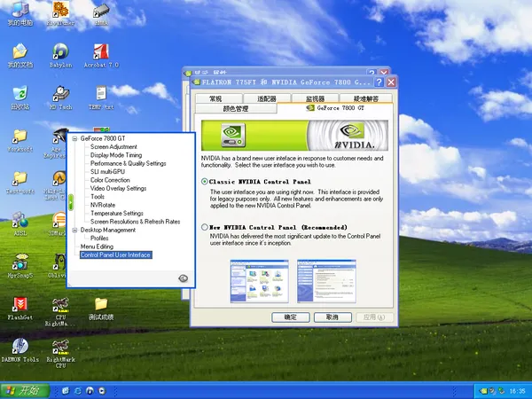Select Tools in the NVIDIA tree
This screenshot has width=532, height=399.
tap(98, 197)
